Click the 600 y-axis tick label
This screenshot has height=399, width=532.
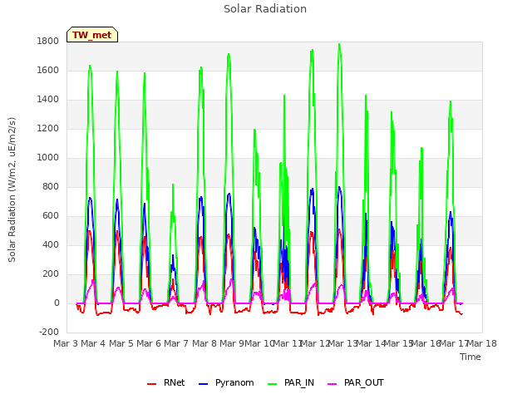point(51,216)
